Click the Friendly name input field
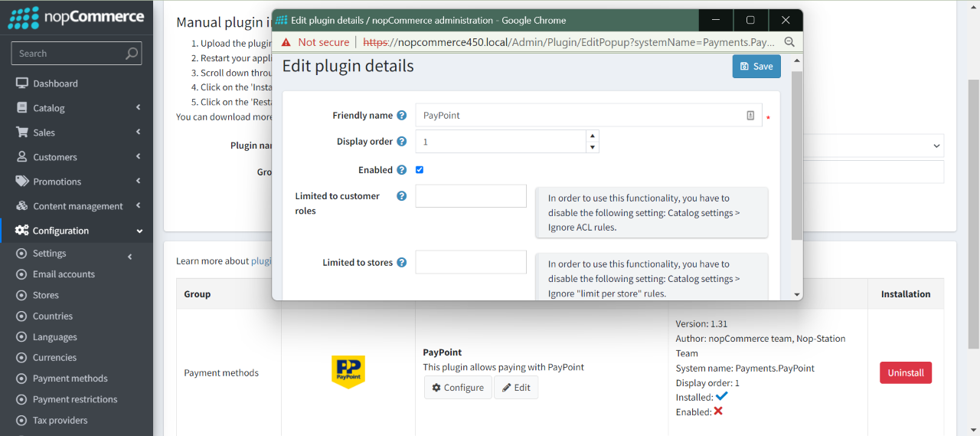This screenshot has width=980, height=436. pos(588,116)
